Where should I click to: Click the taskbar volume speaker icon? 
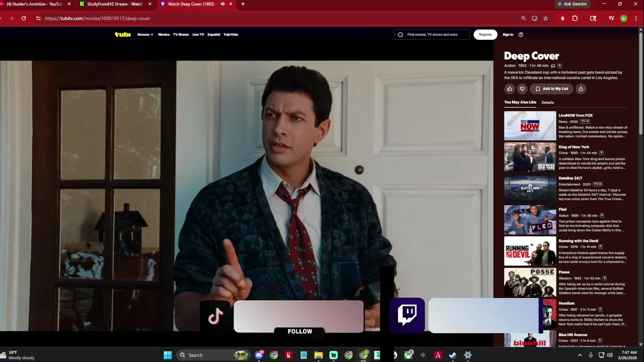click(610, 355)
